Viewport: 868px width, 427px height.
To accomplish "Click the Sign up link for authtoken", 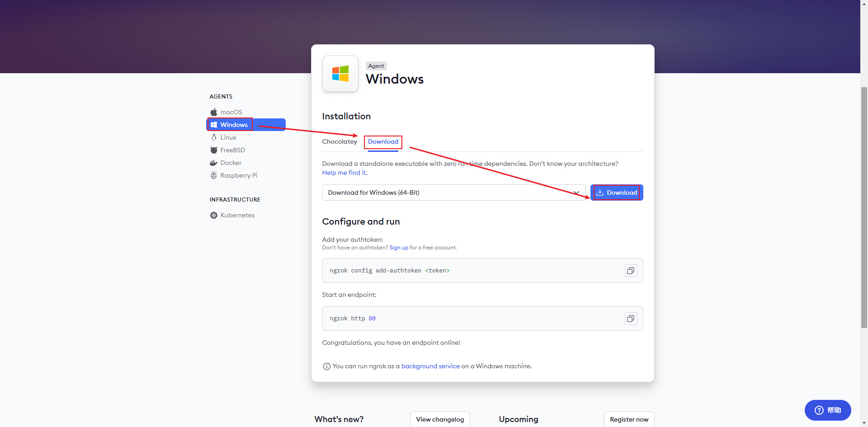I will click(x=399, y=248).
